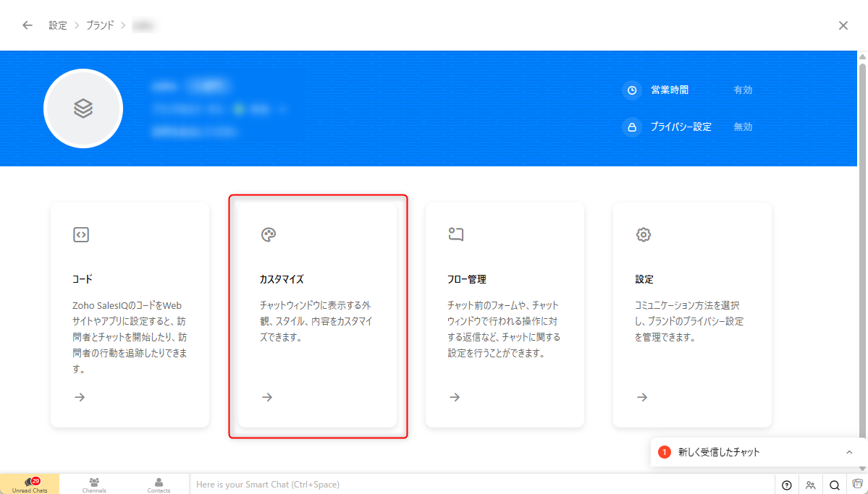868x494 pixels.
Task: Click the back arrow icon
Action: [28, 25]
